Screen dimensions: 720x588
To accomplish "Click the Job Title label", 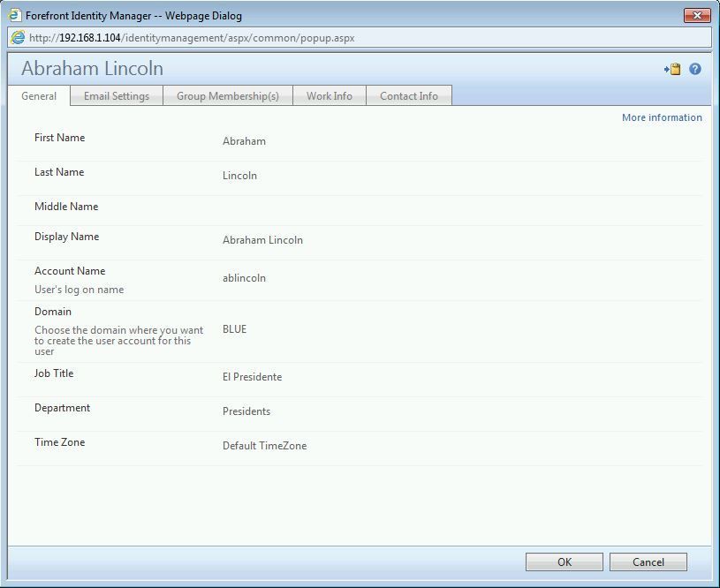I will point(54,373).
